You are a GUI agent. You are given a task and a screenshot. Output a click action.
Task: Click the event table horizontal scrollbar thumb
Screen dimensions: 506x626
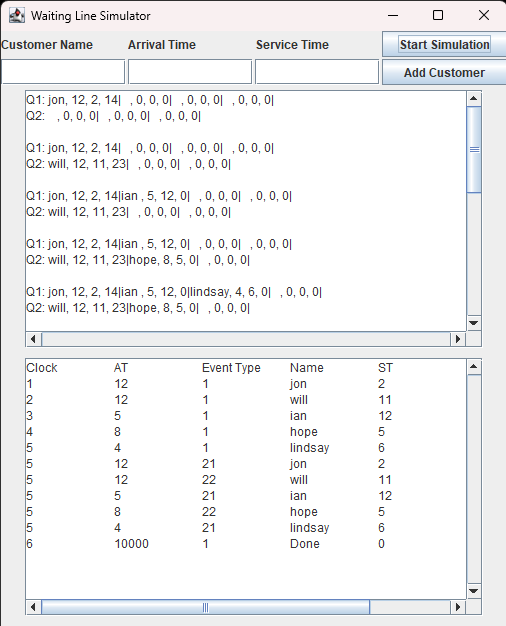tap(206, 607)
